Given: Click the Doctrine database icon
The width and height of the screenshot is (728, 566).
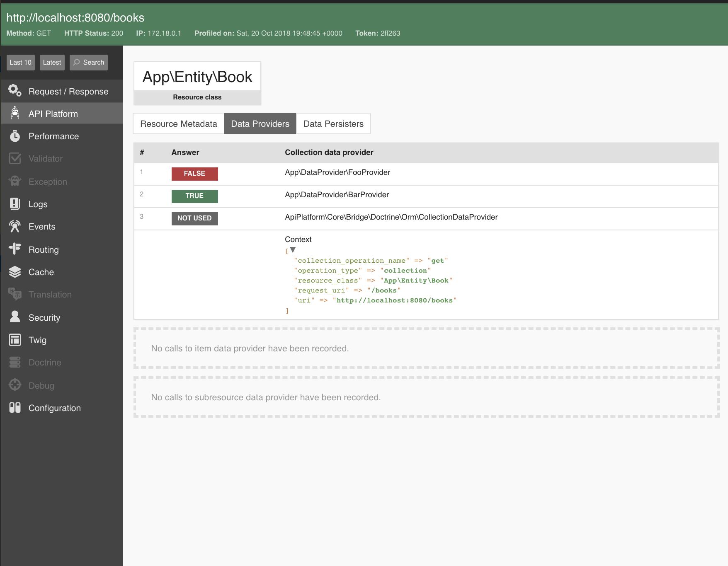Looking at the screenshot, I should pos(15,362).
